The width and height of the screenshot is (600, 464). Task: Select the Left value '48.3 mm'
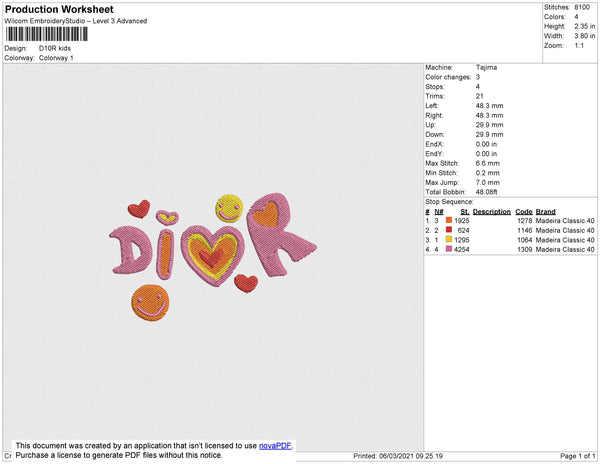489,106
